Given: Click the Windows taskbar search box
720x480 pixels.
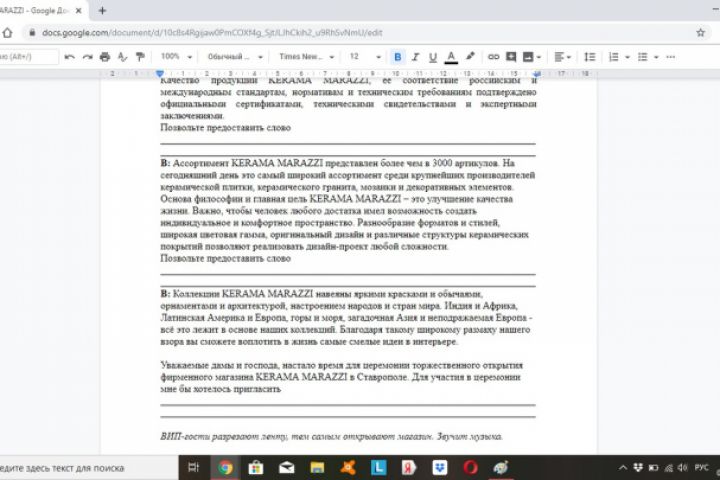Looking at the screenshot, I should [89, 468].
